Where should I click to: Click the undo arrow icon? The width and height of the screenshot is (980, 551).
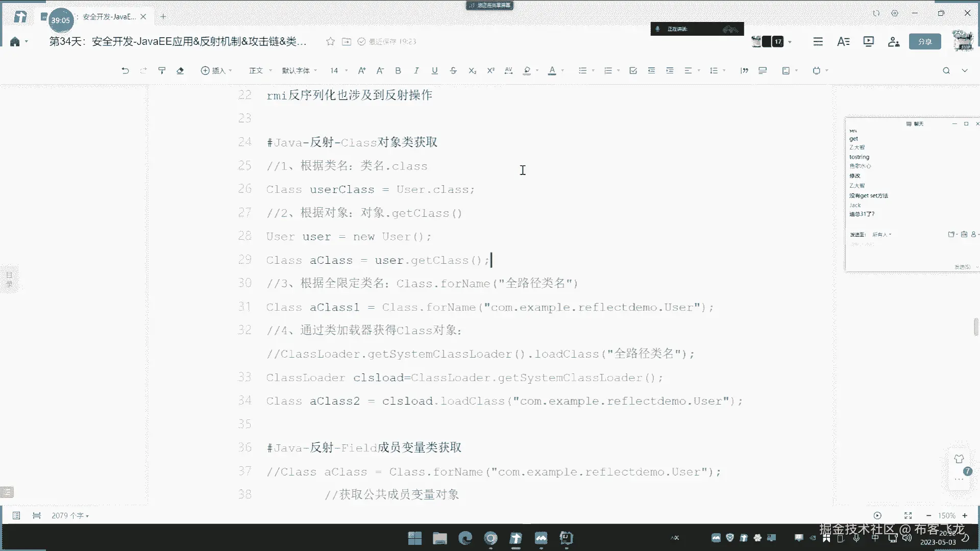(125, 70)
